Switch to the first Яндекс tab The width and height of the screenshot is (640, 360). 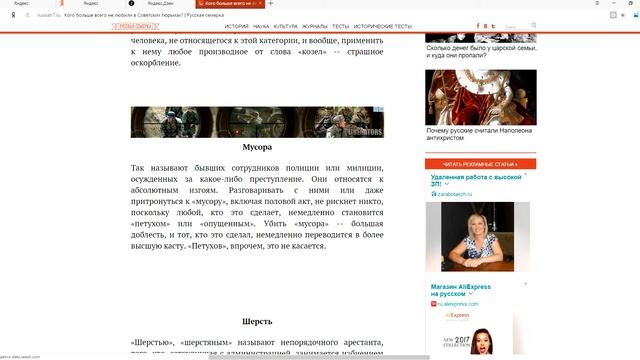click(21, 3)
